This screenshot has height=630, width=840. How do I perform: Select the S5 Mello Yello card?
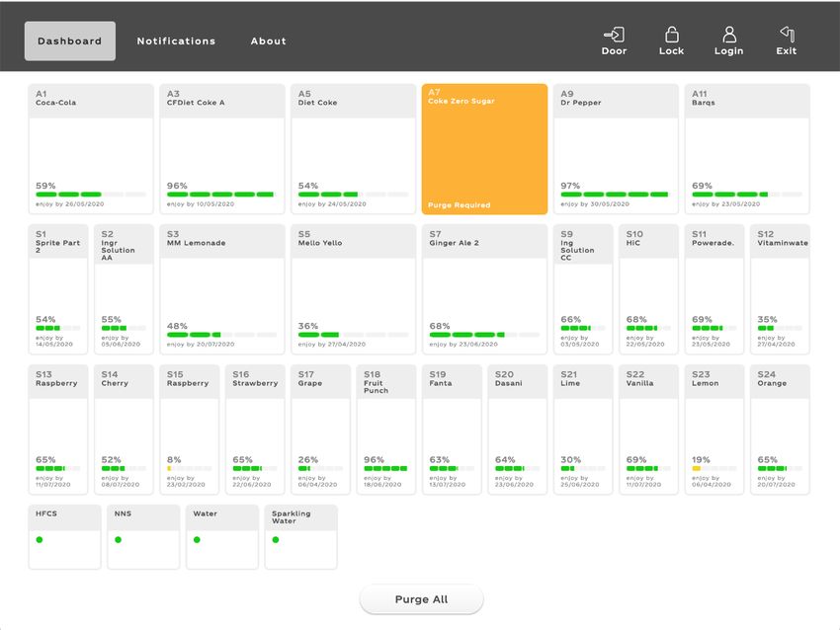(x=354, y=289)
